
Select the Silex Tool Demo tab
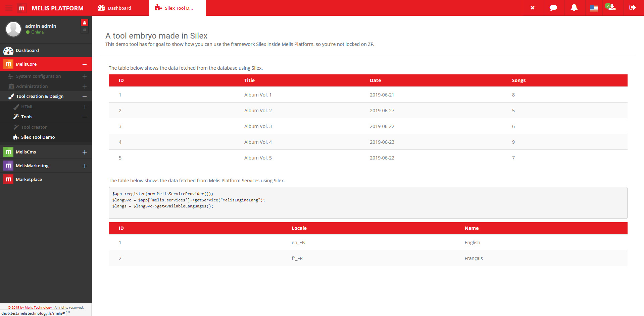click(x=177, y=8)
